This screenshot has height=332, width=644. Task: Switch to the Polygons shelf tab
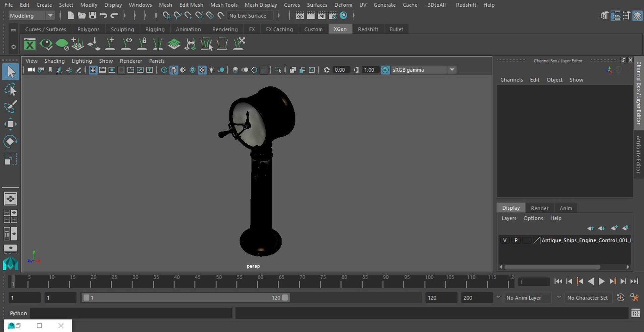[88, 29]
